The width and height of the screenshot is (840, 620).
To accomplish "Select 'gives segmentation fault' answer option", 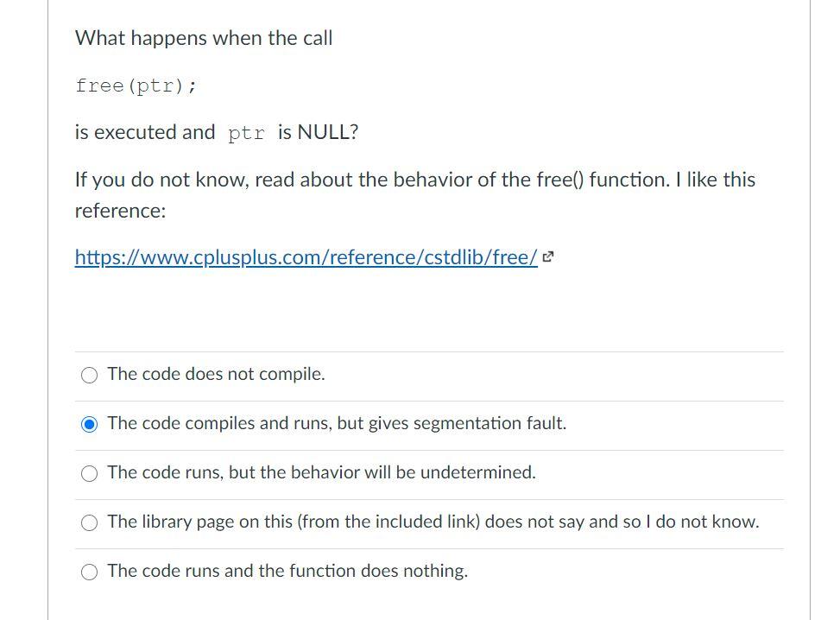I will (89, 424).
